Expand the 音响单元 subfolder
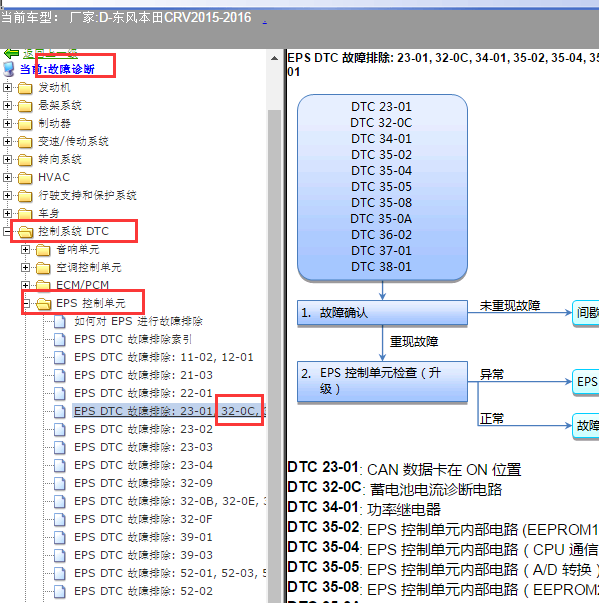Viewport: 599px width, 603px height. pyautogui.click(x=25, y=249)
